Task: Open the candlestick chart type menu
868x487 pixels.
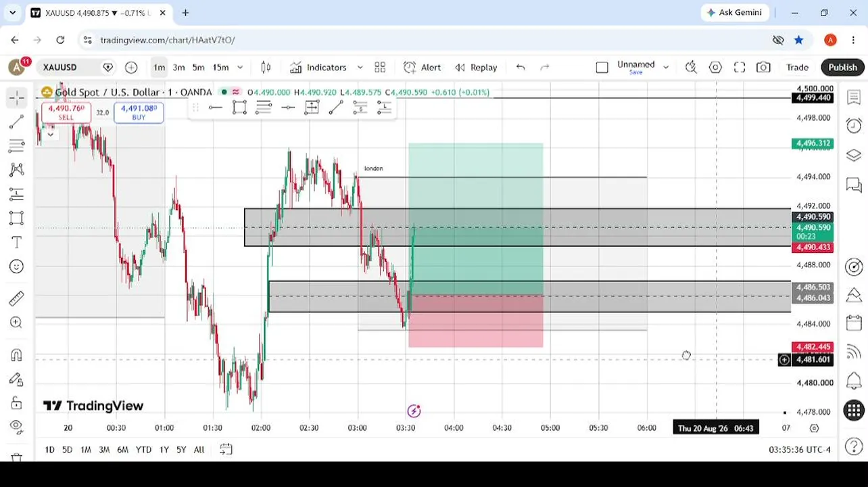Action: (x=266, y=67)
